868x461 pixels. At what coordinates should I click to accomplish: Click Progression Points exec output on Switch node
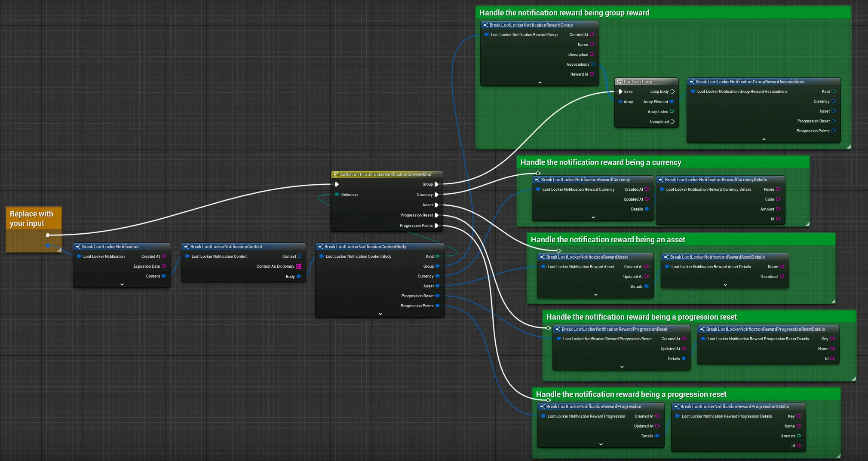436,226
